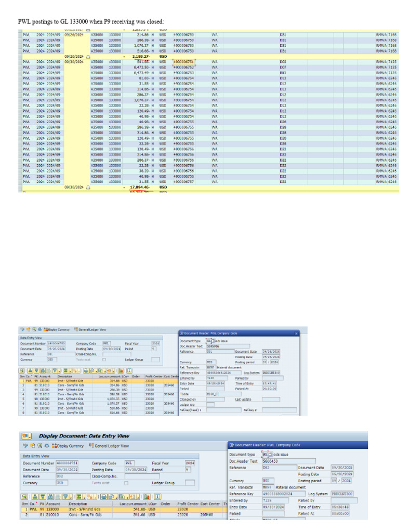Click Entered by field showing 7125
The height and width of the screenshot is (532, 399).
tap(275, 500)
